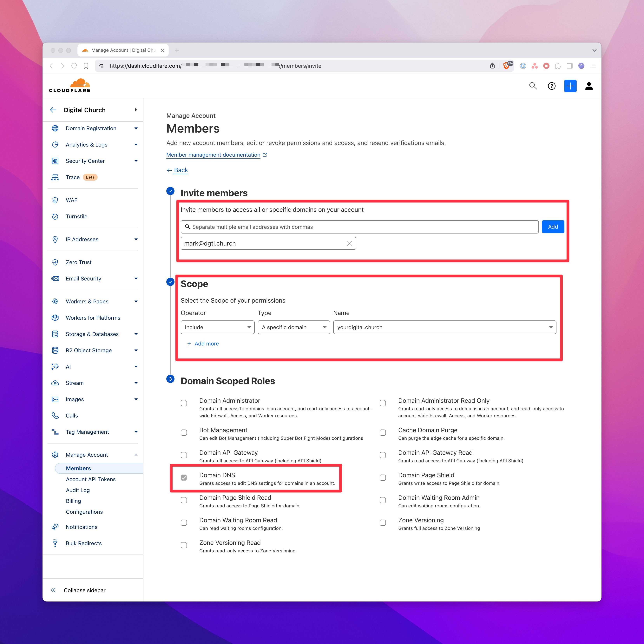This screenshot has width=644, height=644.
Task: Check the Domain Waiting Room Read role
Action: coord(184,523)
